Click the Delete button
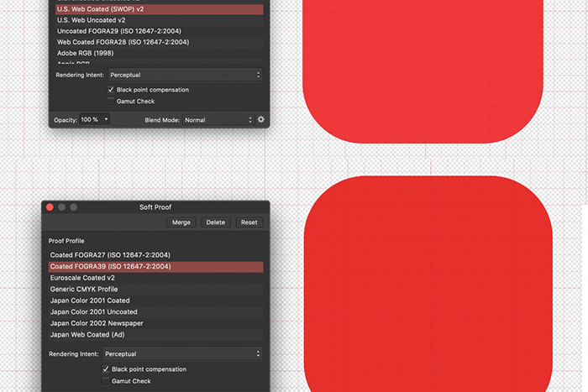 pyautogui.click(x=215, y=222)
